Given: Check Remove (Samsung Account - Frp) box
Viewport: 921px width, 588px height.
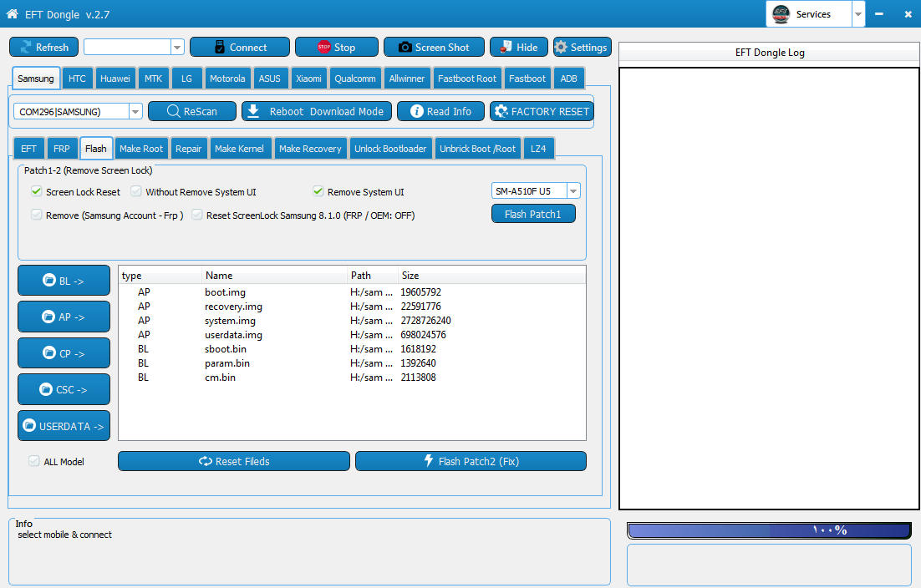Looking at the screenshot, I should point(37,215).
